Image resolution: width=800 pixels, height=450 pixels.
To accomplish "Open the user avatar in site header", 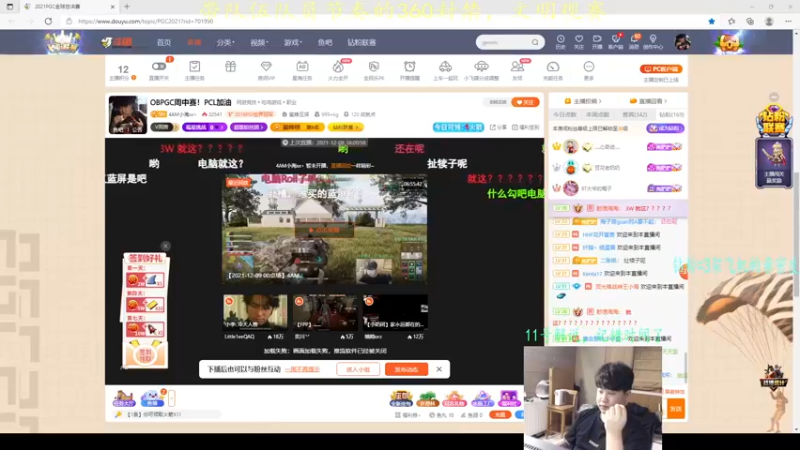I will (x=682, y=42).
